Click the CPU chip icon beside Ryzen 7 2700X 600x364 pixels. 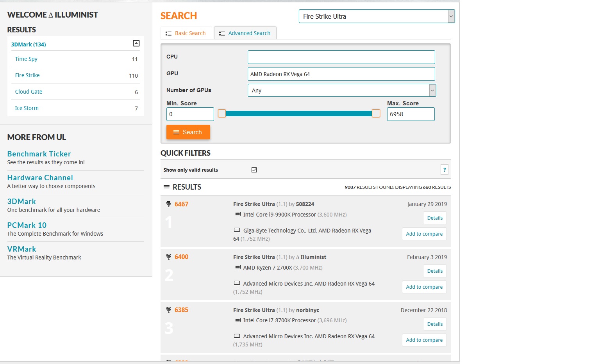237,267
